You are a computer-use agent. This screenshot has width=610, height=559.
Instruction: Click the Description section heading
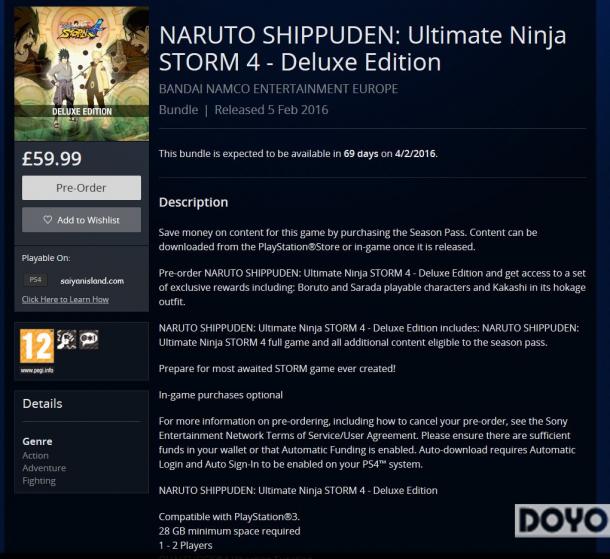(x=193, y=202)
